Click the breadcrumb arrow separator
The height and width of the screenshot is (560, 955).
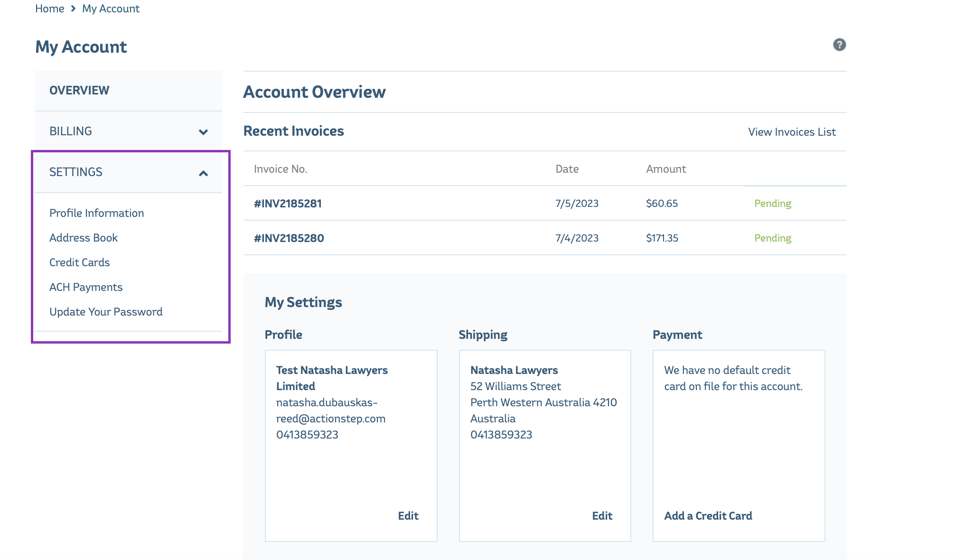73,9
